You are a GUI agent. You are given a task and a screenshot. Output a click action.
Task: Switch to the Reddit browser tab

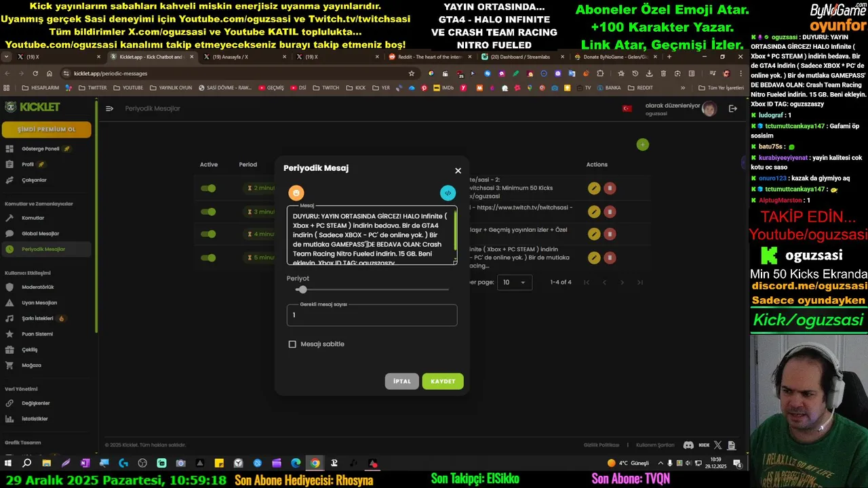(429, 57)
